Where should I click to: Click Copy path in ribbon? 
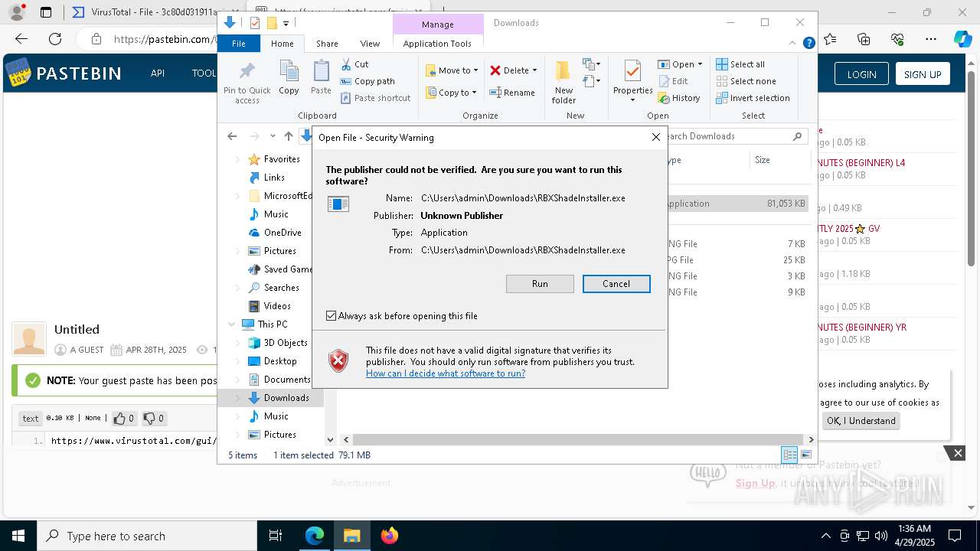click(x=367, y=81)
